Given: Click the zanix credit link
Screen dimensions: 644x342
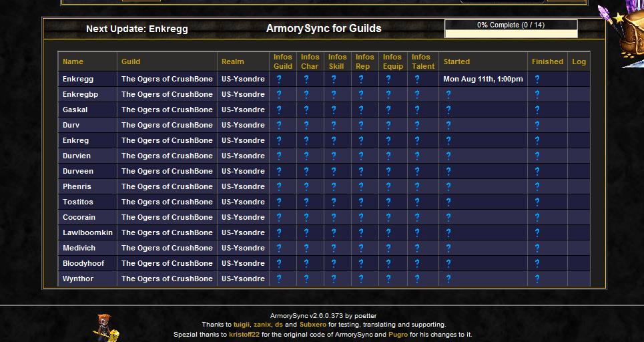Looking at the screenshot, I should [262, 325].
